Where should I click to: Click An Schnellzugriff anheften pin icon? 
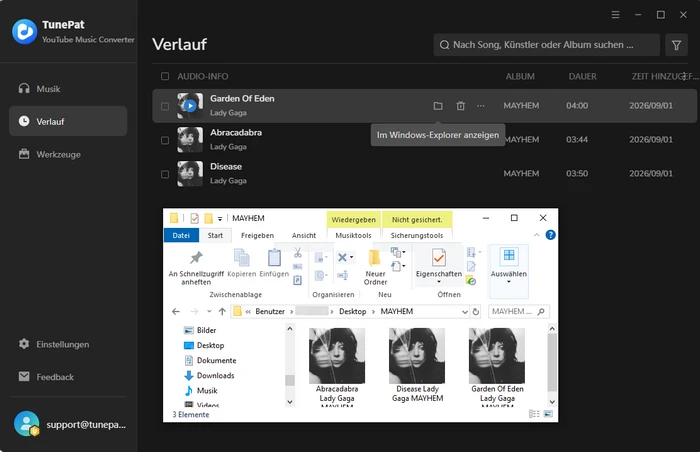196,258
